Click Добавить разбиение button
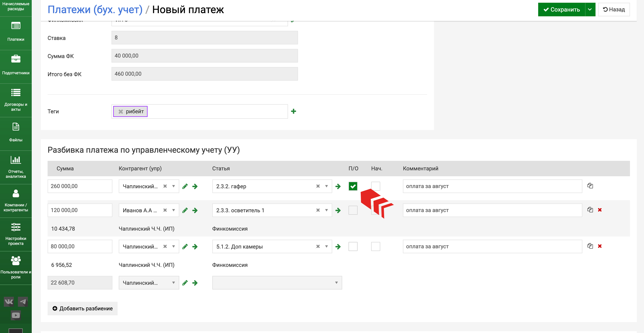The image size is (644, 333). pyautogui.click(x=82, y=308)
